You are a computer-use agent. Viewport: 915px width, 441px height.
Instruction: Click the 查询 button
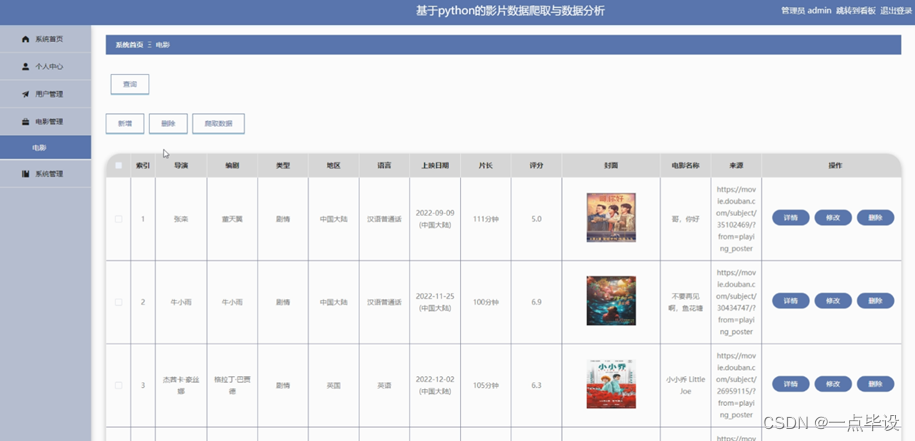(130, 84)
